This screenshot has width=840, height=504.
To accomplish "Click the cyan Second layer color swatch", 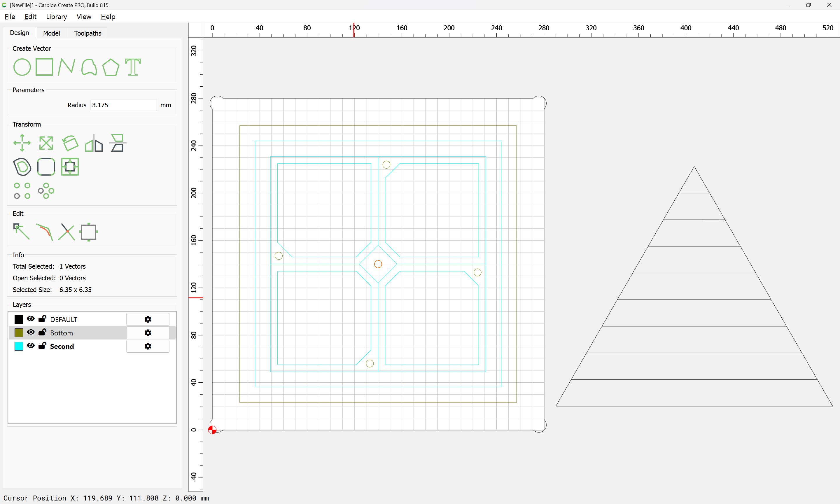I will tap(19, 346).
